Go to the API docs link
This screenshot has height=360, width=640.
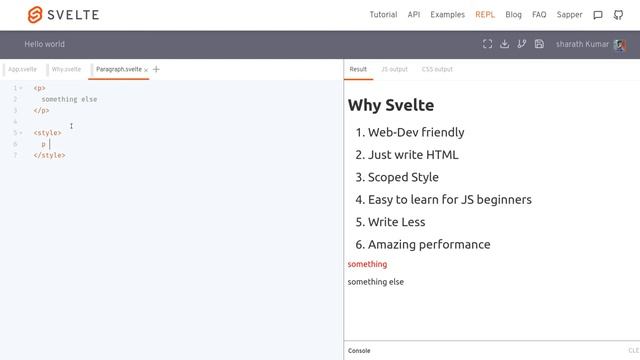(x=413, y=15)
